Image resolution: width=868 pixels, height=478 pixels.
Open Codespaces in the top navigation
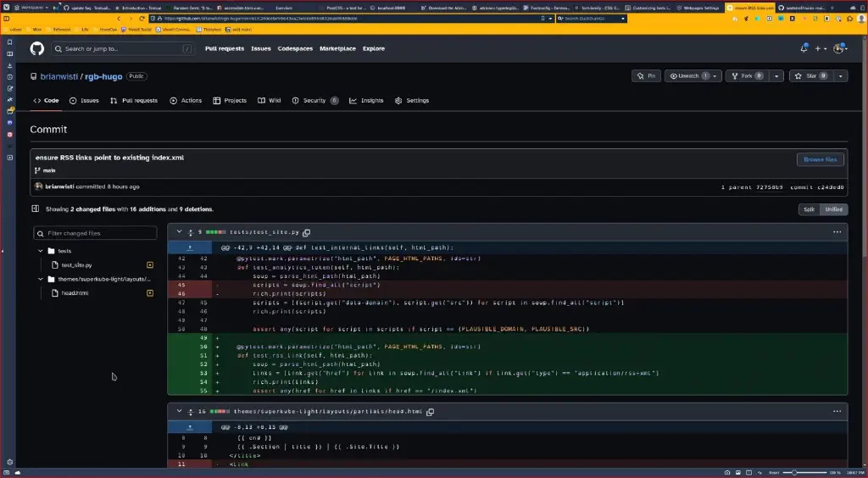(295, 48)
